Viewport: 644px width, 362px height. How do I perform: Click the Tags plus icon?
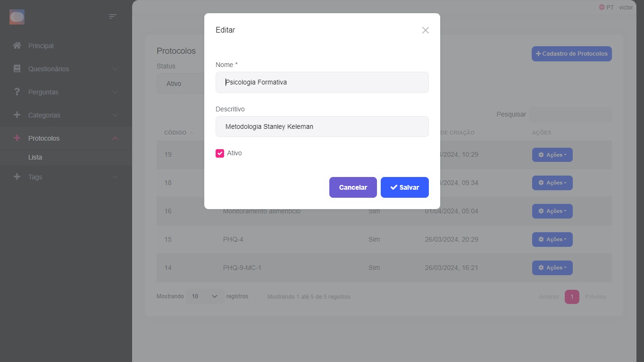(x=17, y=177)
